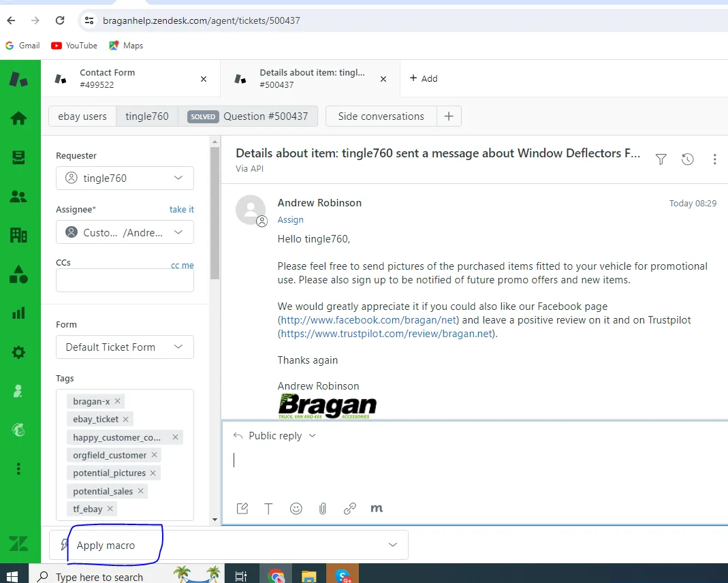Click cc me link
This screenshot has height=583, width=728.
182,266
